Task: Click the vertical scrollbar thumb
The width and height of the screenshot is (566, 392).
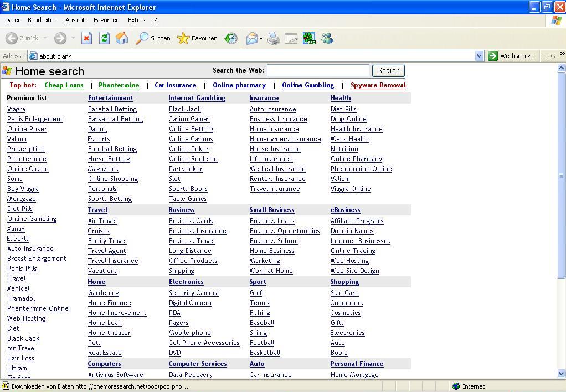Action: click(562, 176)
